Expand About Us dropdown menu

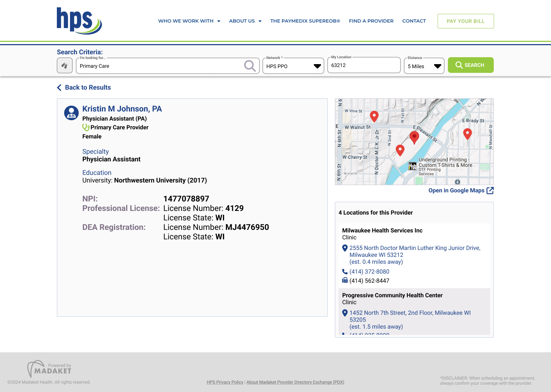click(x=245, y=21)
